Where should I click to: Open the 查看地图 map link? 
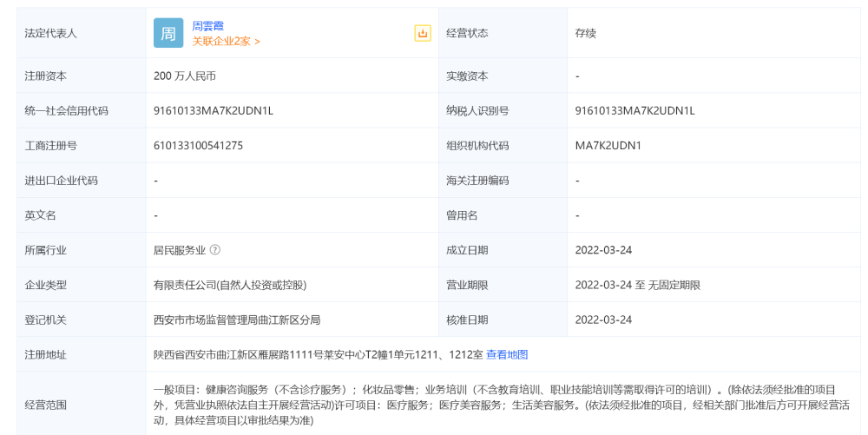tap(507, 354)
